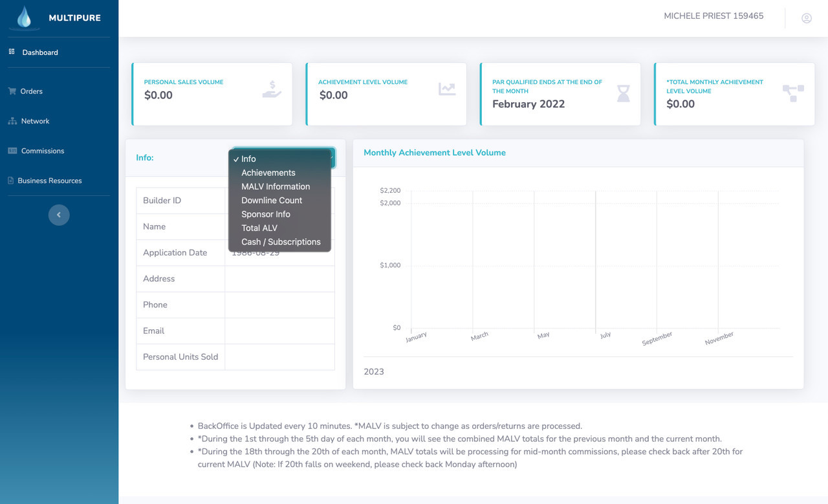Click the Business Resources document icon

(x=10, y=181)
